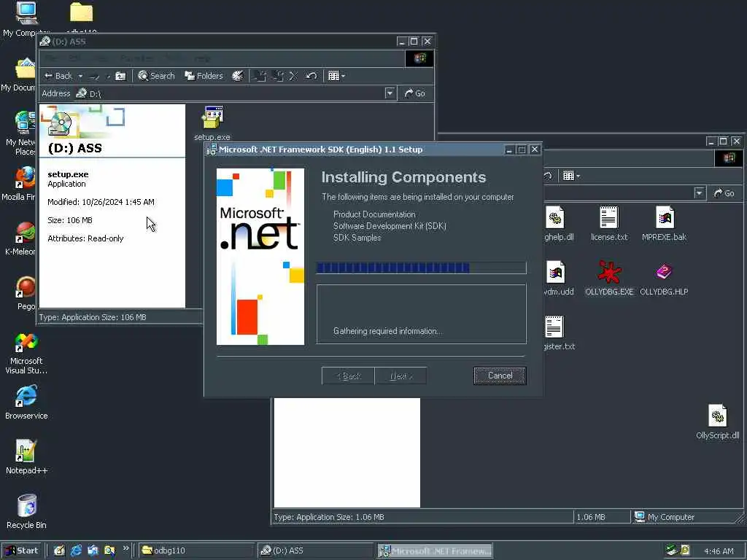This screenshot has height=560, width=747.
Task: Select vdm.udd file in odbg110 window
Action: [x=558, y=278]
